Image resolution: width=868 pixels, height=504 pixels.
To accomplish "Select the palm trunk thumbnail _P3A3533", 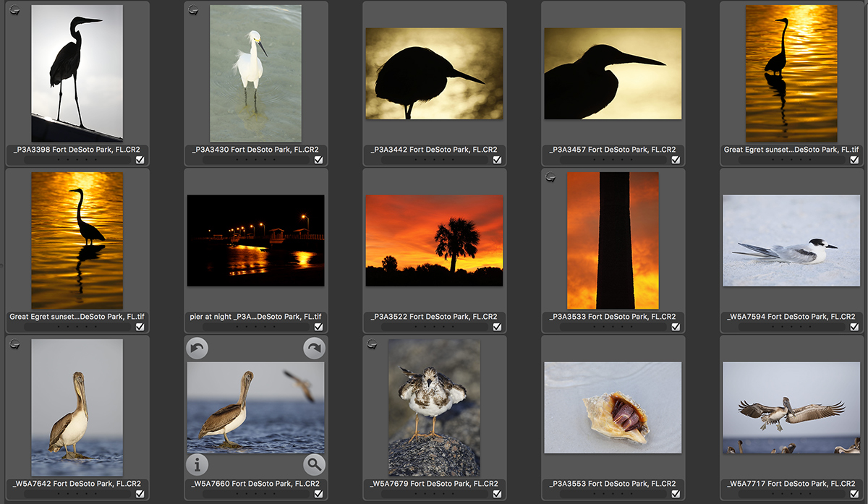I will coord(613,240).
